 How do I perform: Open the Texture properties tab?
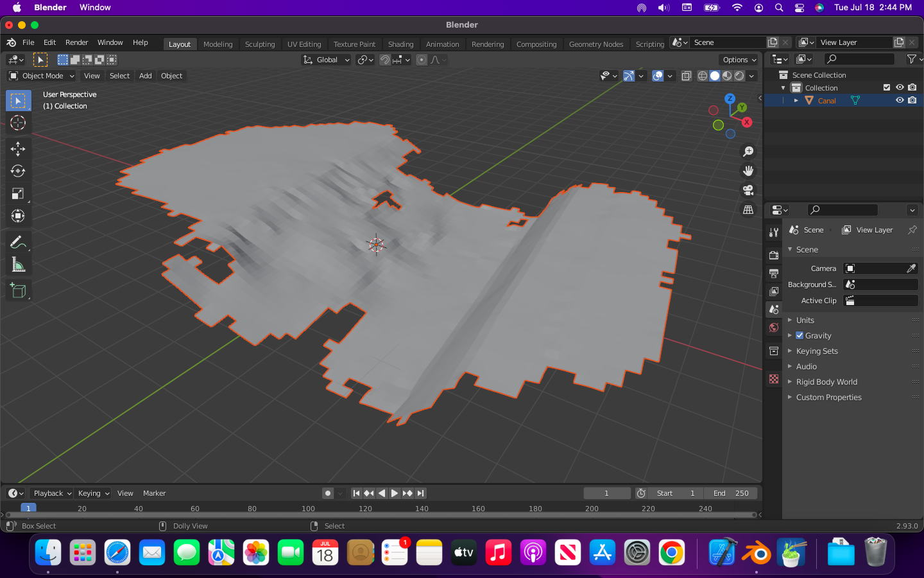(x=774, y=379)
